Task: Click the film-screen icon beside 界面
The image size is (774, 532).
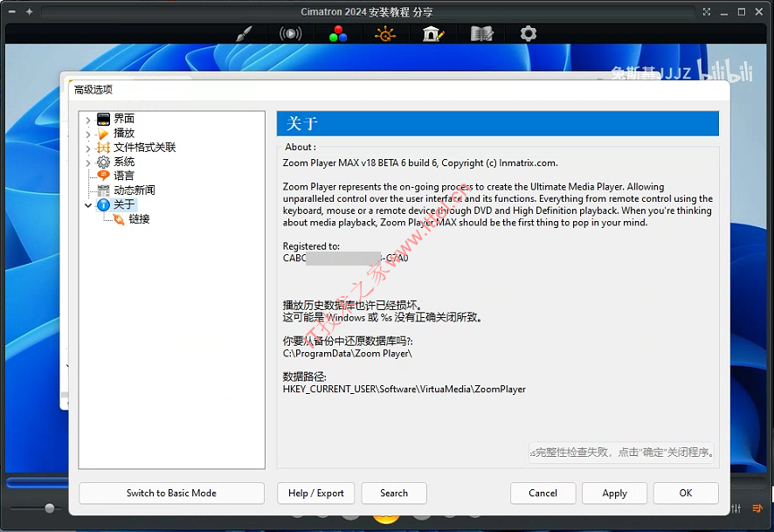Action: 103,119
